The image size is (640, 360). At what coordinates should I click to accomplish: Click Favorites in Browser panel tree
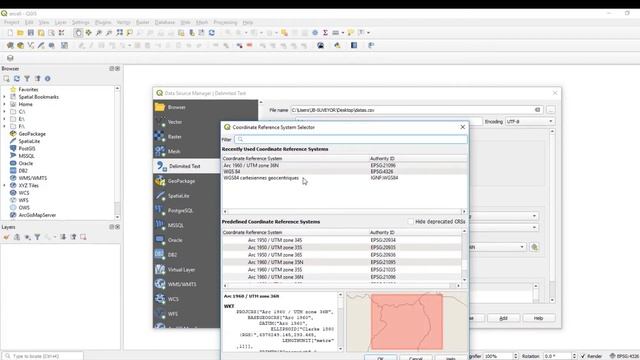coord(28,89)
